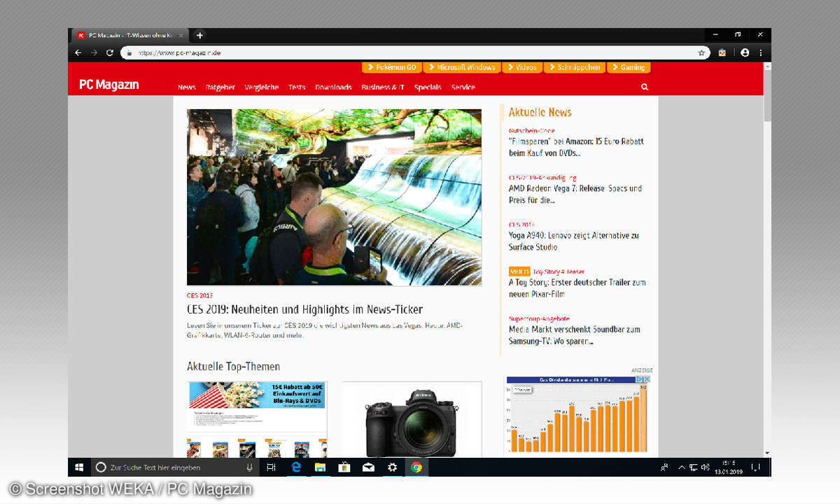Open the News menu item

(187, 87)
